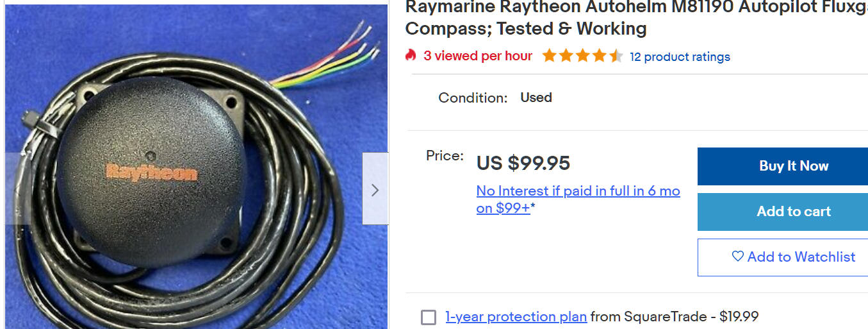Click the Raymarine Raytheon Autohelm listing title
This screenshot has width=868, height=329.
click(637, 18)
